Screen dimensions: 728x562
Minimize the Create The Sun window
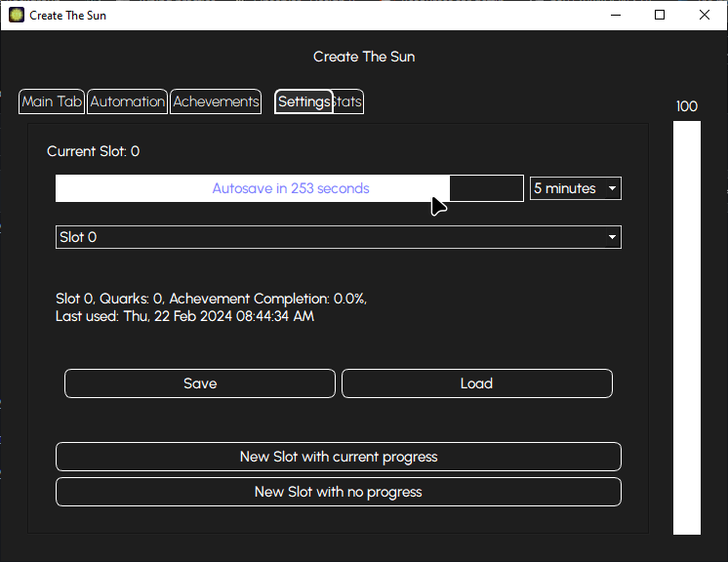coord(616,16)
